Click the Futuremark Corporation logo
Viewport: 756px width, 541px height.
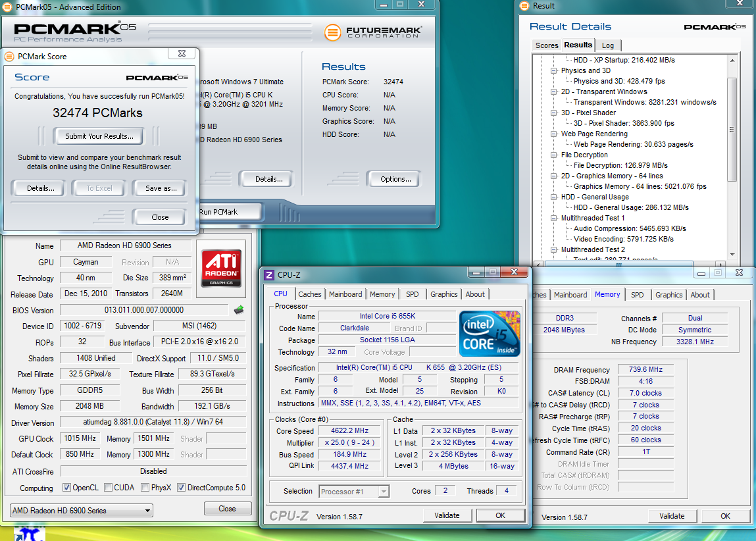372,32
